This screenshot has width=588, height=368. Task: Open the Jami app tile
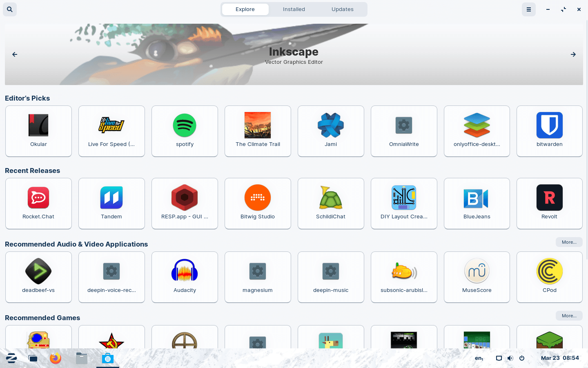(x=331, y=131)
